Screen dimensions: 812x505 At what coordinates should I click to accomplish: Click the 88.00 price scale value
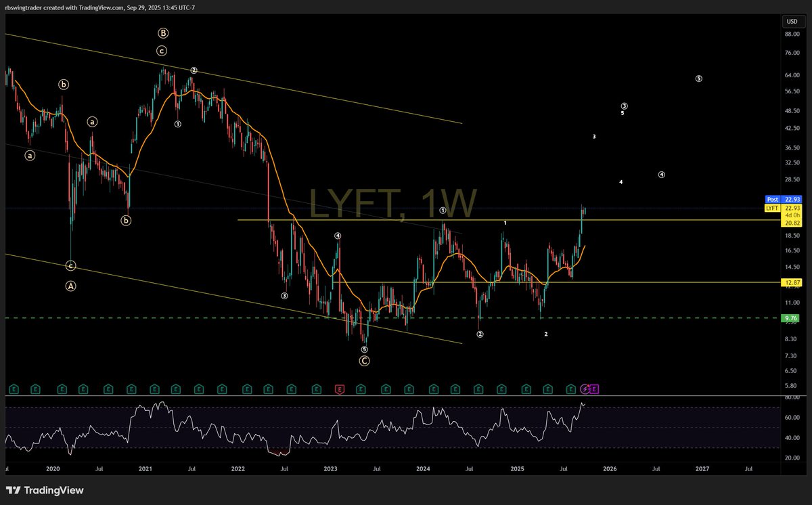click(x=792, y=33)
